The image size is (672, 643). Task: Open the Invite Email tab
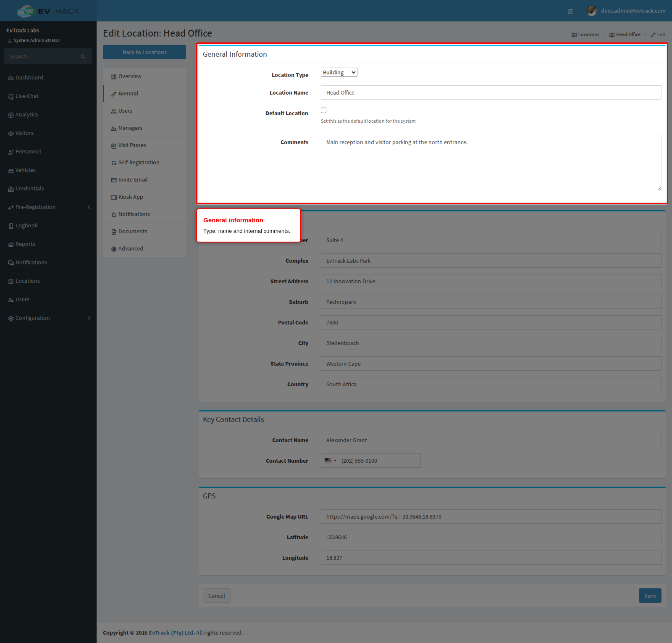(x=144, y=180)
